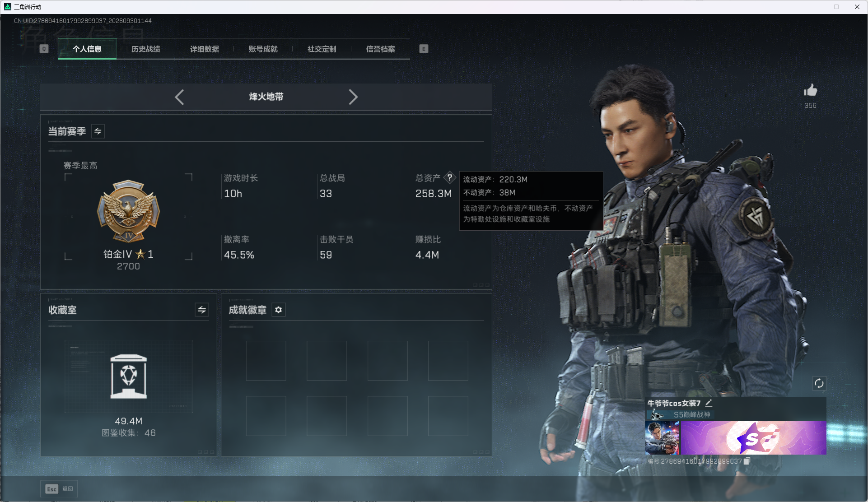Click the 不动资产: 38M tooltip line

[489, 193]
